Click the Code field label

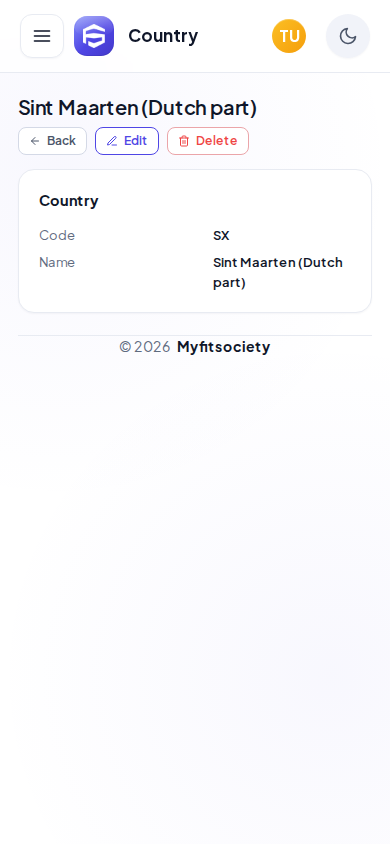coord(57,235)
